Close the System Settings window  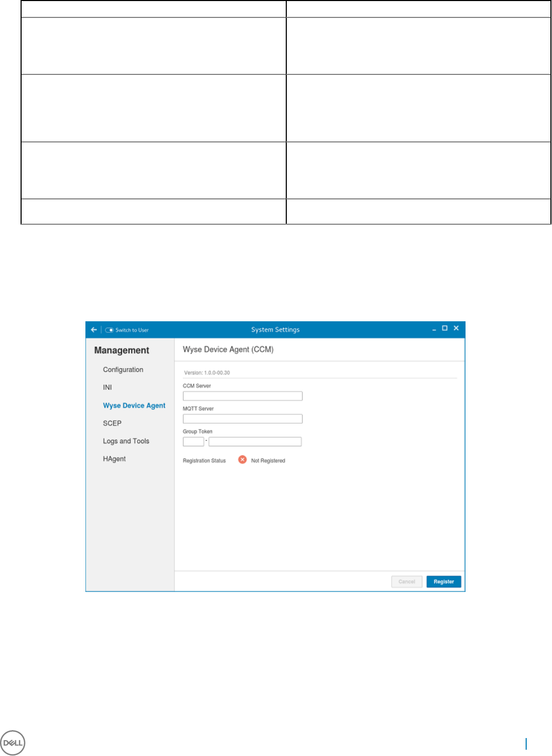click(x=457, y=328)
